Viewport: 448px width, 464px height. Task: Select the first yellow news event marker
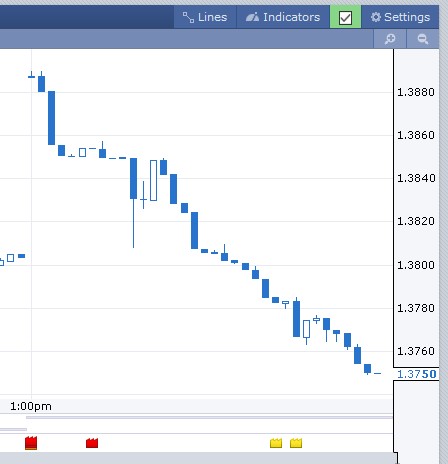point(276,443)
